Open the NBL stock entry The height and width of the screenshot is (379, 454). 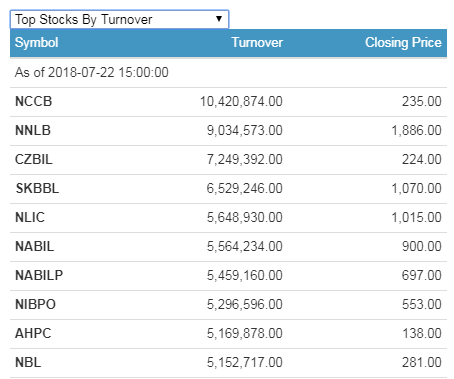(x=28, y=362)
